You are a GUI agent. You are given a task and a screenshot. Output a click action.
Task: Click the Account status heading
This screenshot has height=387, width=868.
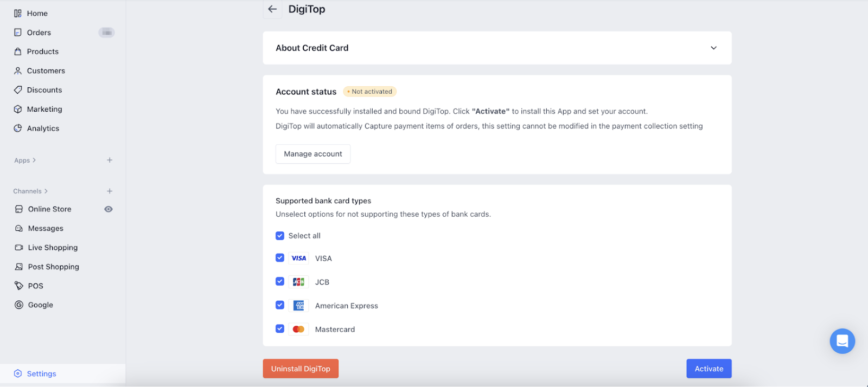pos(306,92)
